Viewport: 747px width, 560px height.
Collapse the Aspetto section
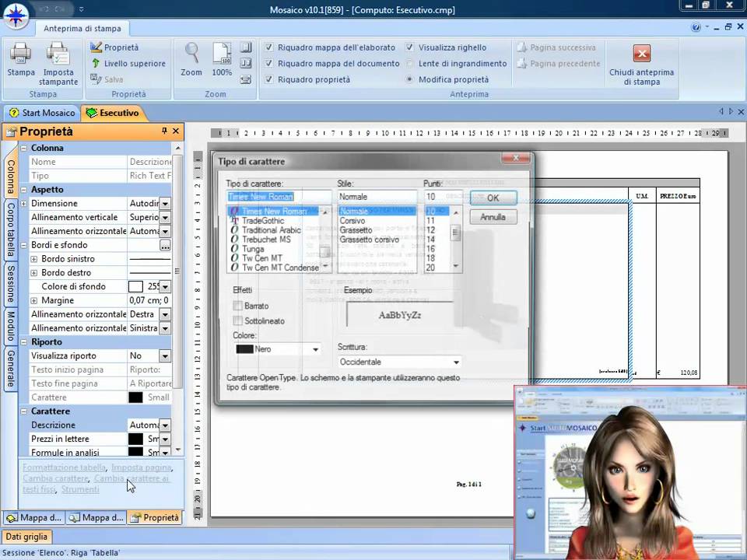[x=24, y=190]
